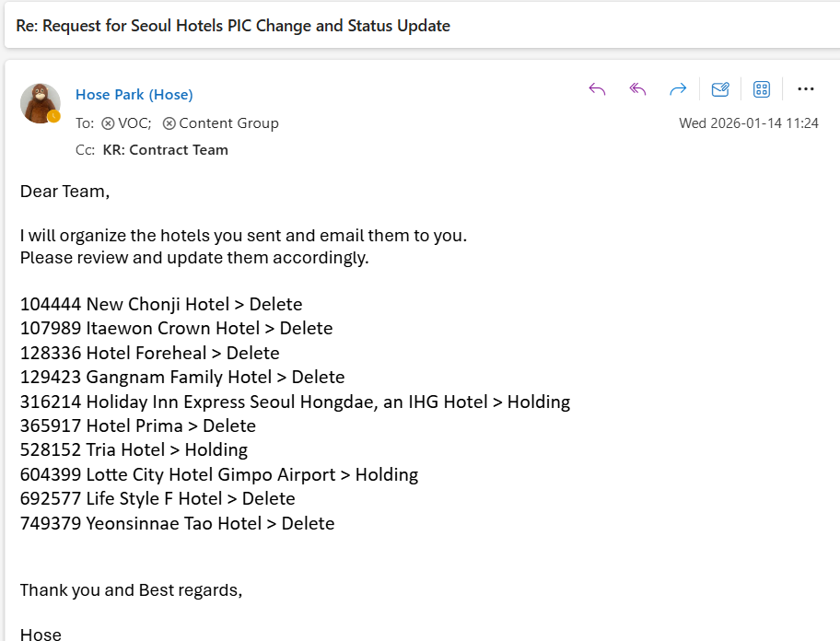
Task: Click the yellow presence badge on the avatar
Action: pos(53,117)
